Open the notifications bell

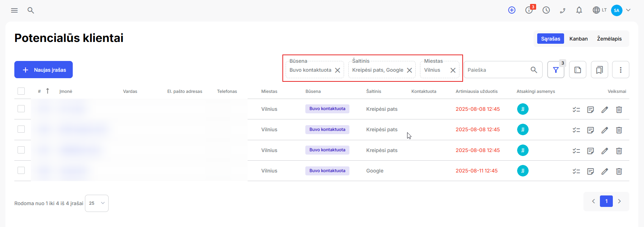pos(579,10)
